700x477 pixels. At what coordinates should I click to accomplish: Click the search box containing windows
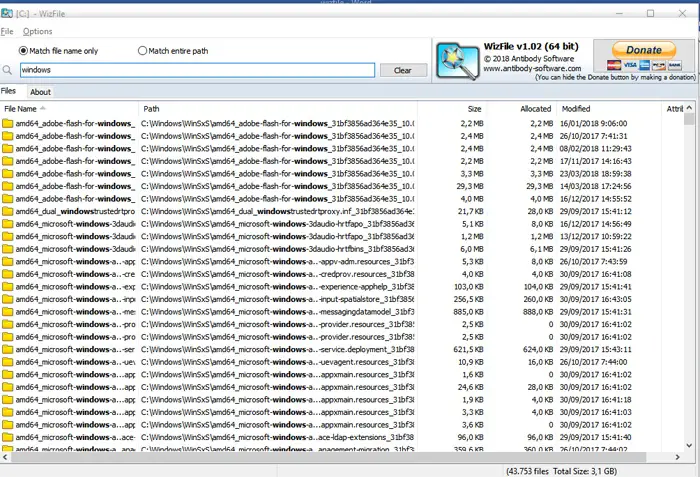coord(197,70)
